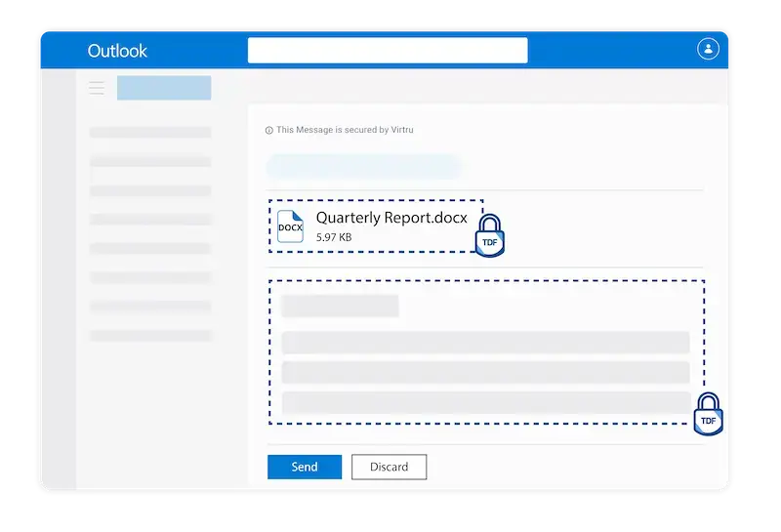Toggle the hamburger menu in sidebar

tap(97, 88)
